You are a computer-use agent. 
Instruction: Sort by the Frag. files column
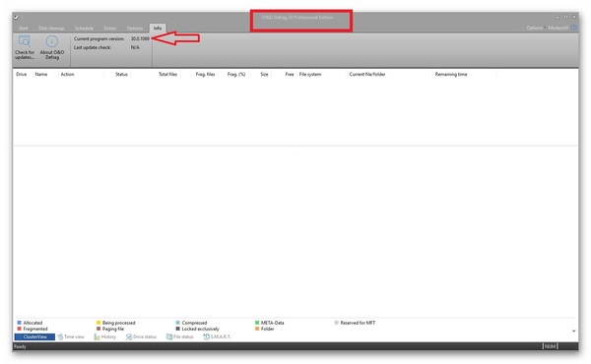205,74
